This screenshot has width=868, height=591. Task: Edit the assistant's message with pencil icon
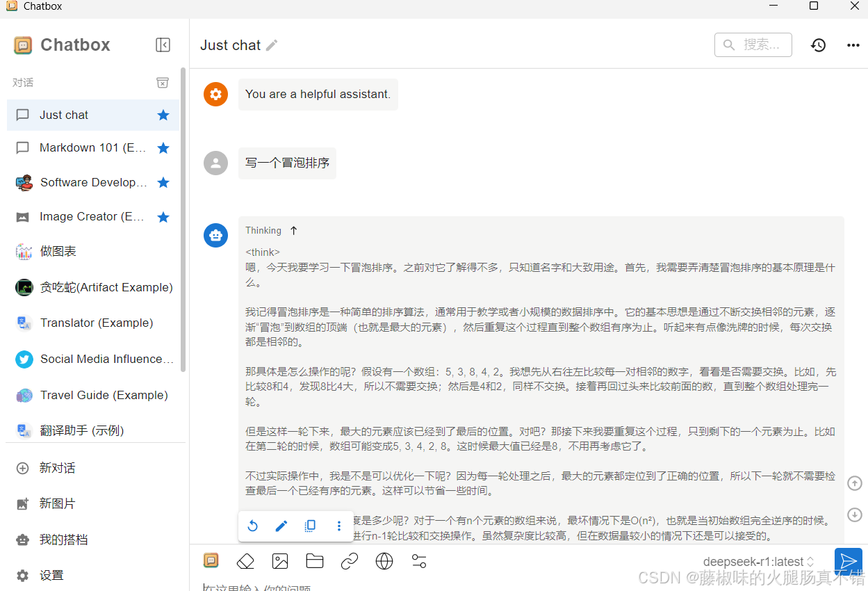coord(281,526)
